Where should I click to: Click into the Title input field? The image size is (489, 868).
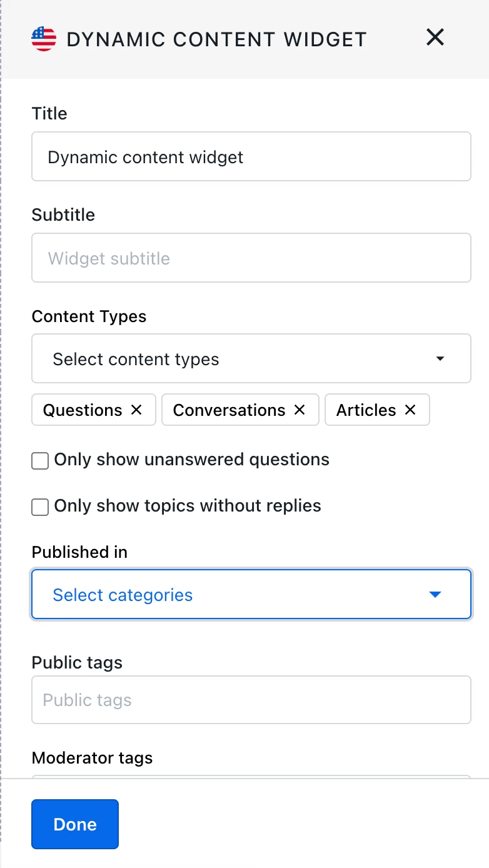point(251,157)
